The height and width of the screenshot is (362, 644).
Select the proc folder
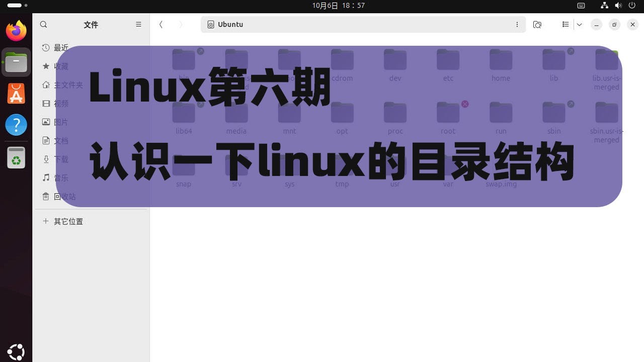(x=395, y=119)
